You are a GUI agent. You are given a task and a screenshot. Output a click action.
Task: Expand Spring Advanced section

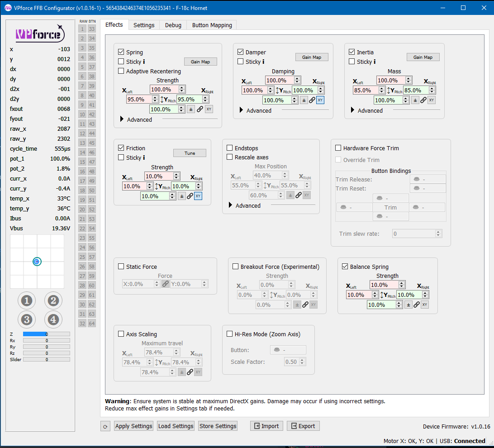[122, 119]
